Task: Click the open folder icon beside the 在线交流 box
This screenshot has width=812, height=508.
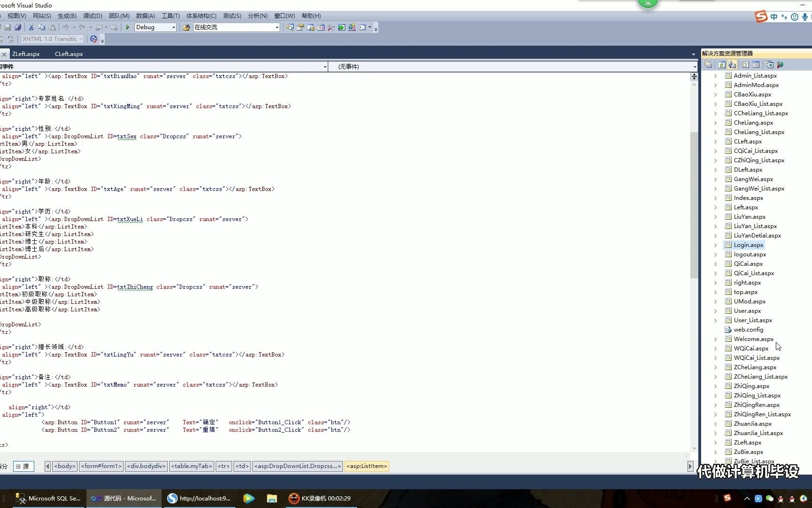Action: pyautogui.click(x=186, y=27)
